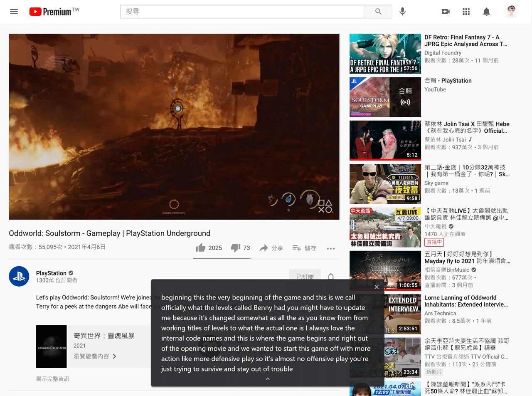Expand 顯示完整資訊 description
Image resolution: width=532 pixels, height=396 pixels.
coord(52,379)
